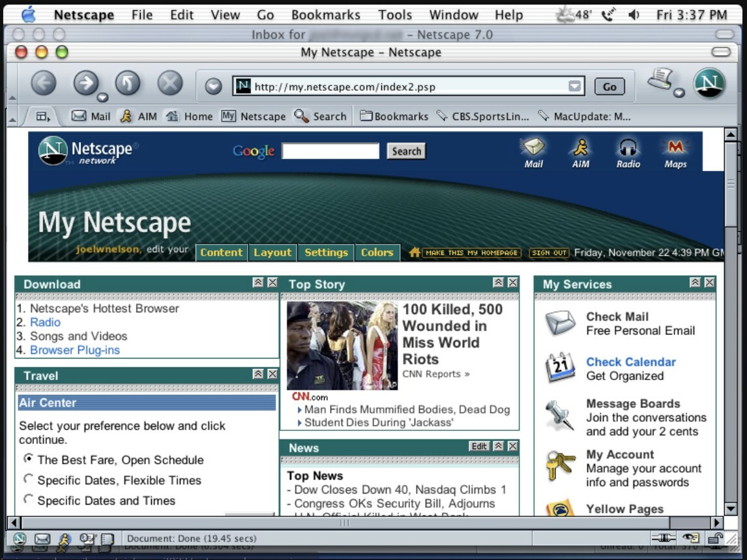Open the Bookmarks menu in menu bar
This screenshot has width=747, height=560.
click(x=325, y=14)
